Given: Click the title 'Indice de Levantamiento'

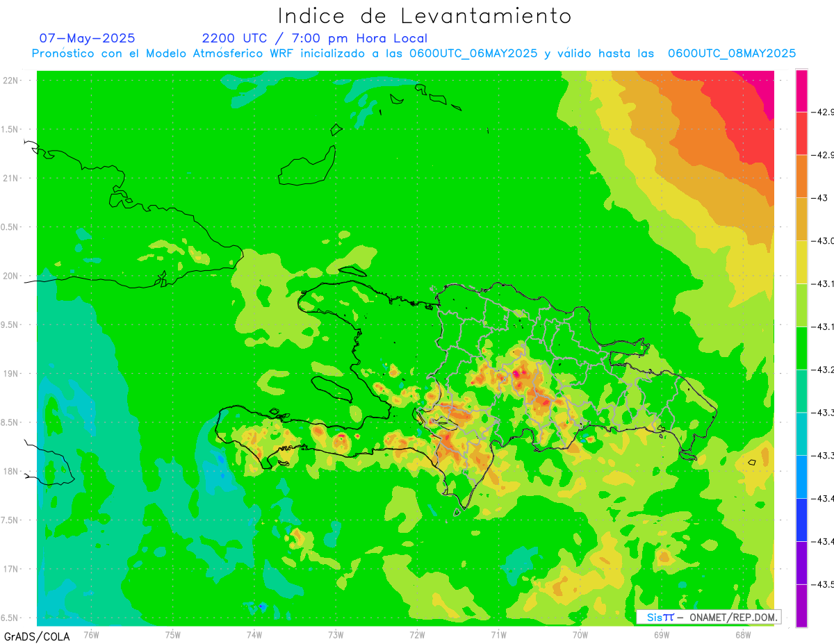Looking at the screenshot, I should [425, 15].
